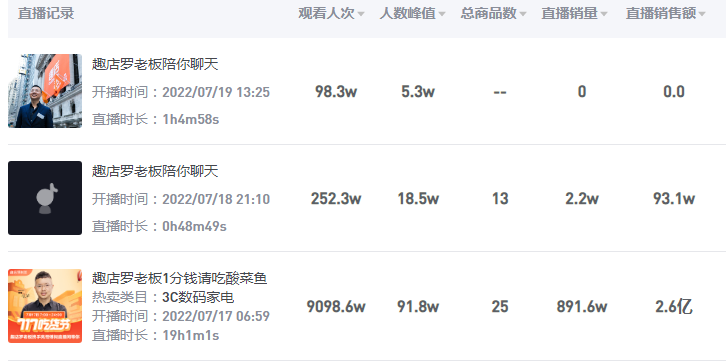Click the 891.6w sales volume value
This screenshot has height=362, width=726.
[582, 306]
